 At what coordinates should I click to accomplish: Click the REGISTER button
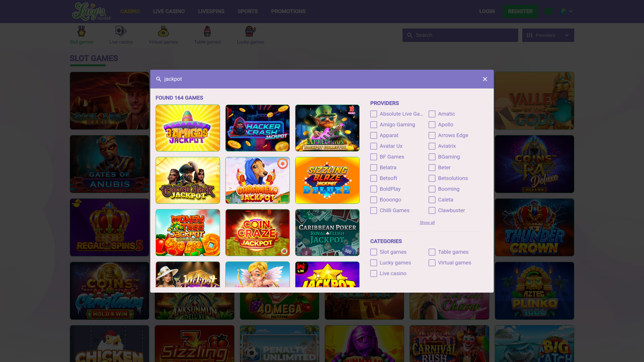520,11
